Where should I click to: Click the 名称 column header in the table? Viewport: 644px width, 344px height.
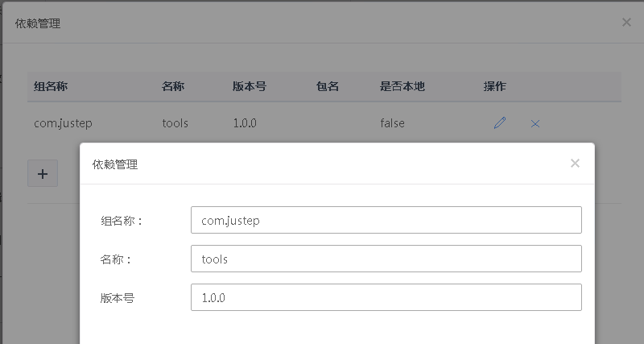(173, 86)
